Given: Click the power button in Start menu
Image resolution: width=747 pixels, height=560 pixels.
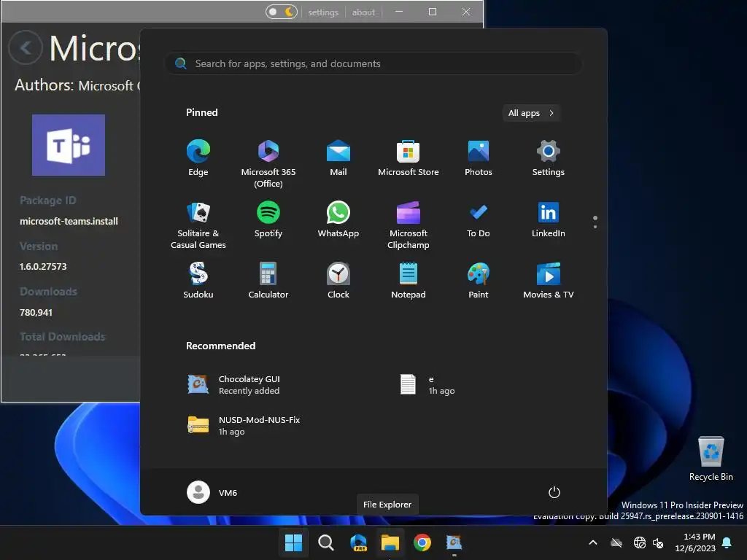Looking at the screenshot, I should (554, 492).
